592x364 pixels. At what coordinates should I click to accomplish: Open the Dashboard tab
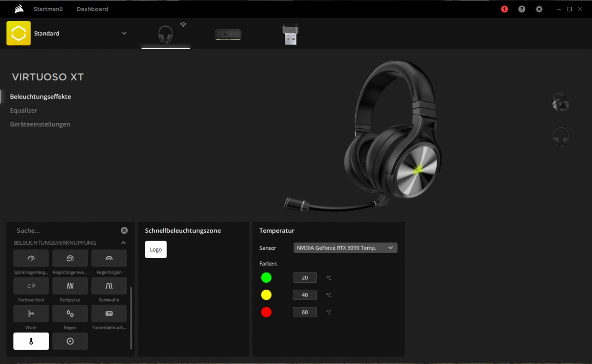click(x=92, y=9)
